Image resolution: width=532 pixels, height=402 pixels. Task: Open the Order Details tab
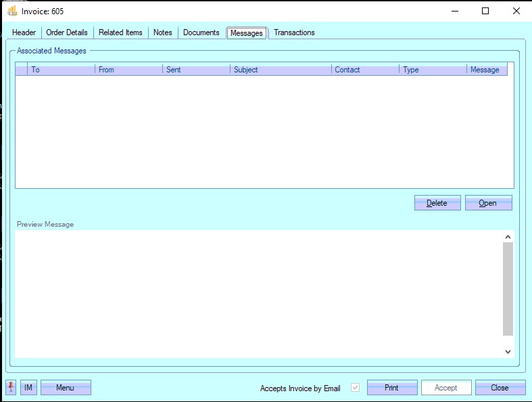point(67,32)
